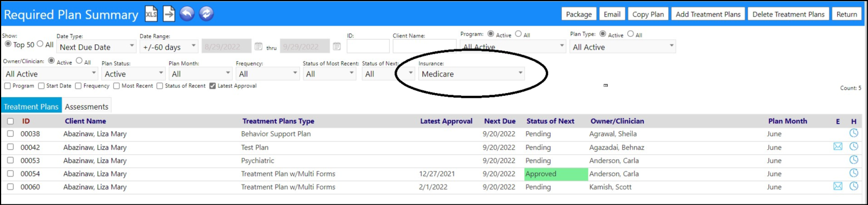This screenshot has height=205, width=868.
Task: Click the 12/27/2021 latest approval date
Action: (438, 174)
